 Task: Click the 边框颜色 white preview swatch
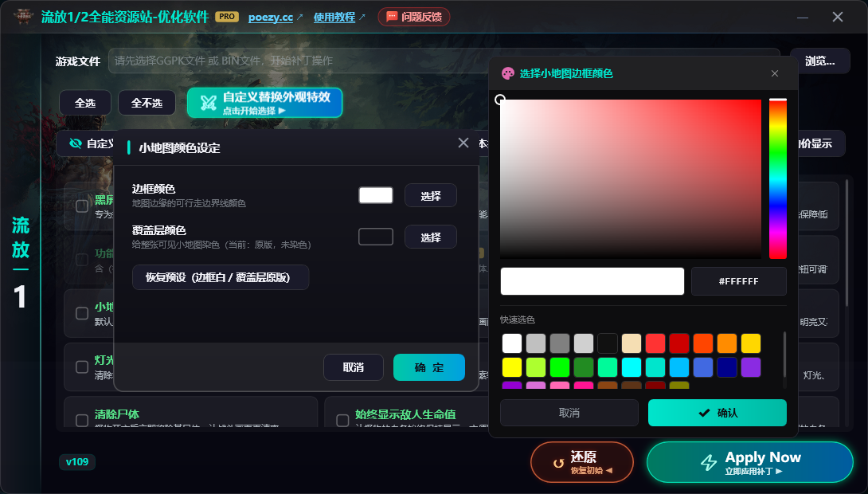pos(376,195)
